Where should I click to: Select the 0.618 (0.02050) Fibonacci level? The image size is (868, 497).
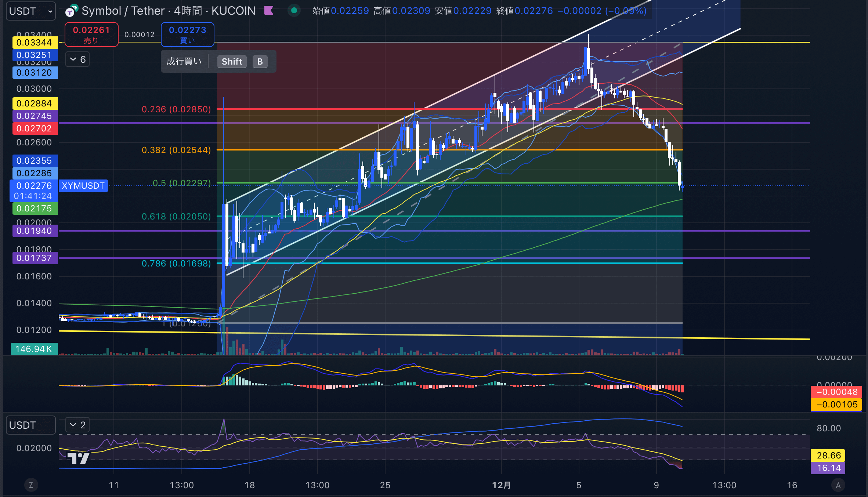176,217
